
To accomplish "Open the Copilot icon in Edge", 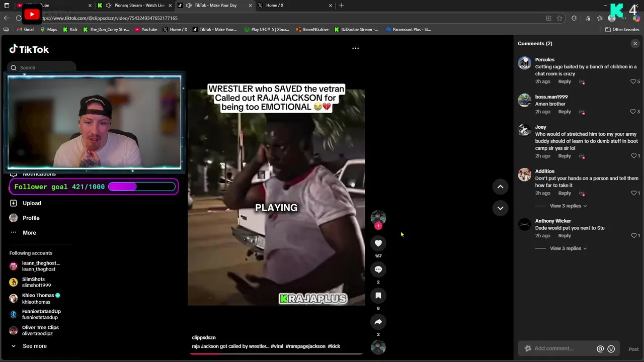I will pyautogui.click(x=636, y=18).
